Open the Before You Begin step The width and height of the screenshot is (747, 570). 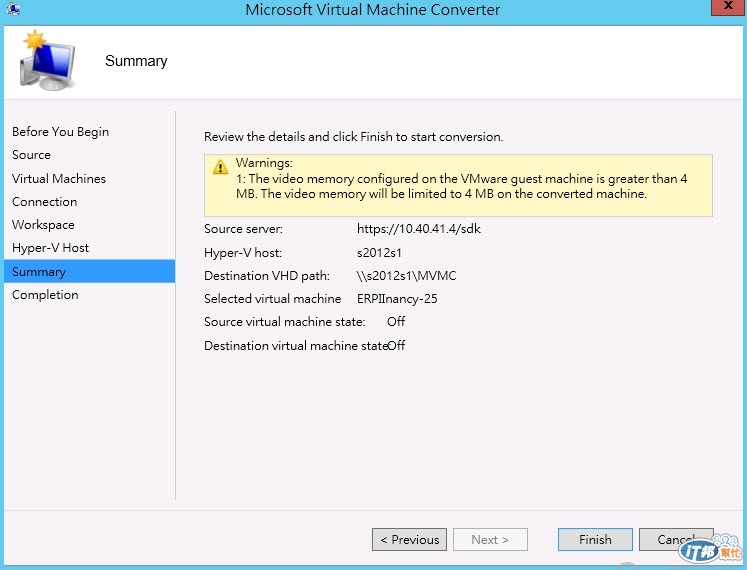61,132
